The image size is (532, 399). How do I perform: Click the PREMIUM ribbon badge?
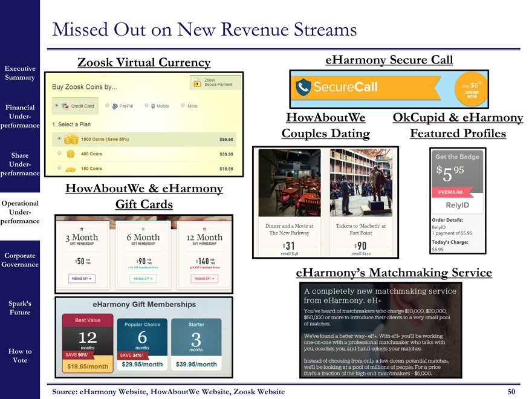(x=452, y=192)
